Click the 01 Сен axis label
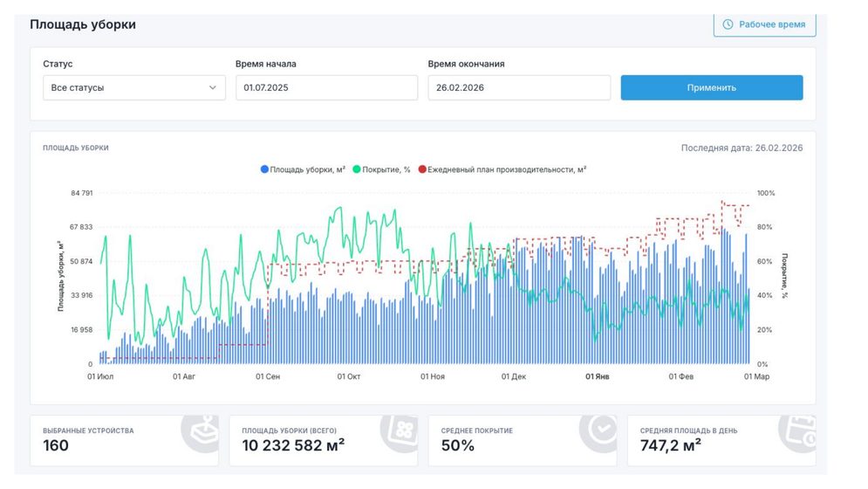868x489 pixels. pos(268,376)
